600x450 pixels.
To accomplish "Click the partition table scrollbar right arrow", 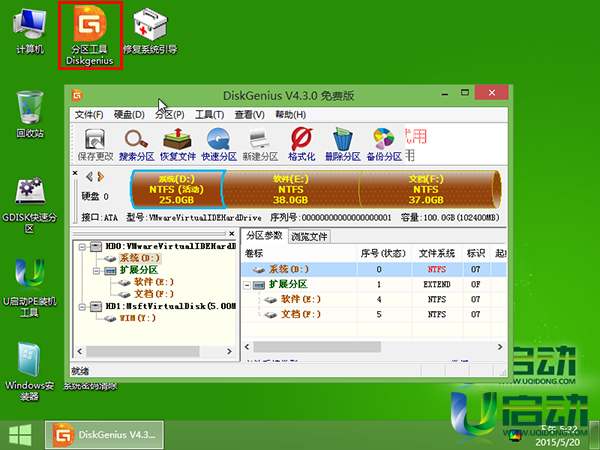I will coord(500,347).
